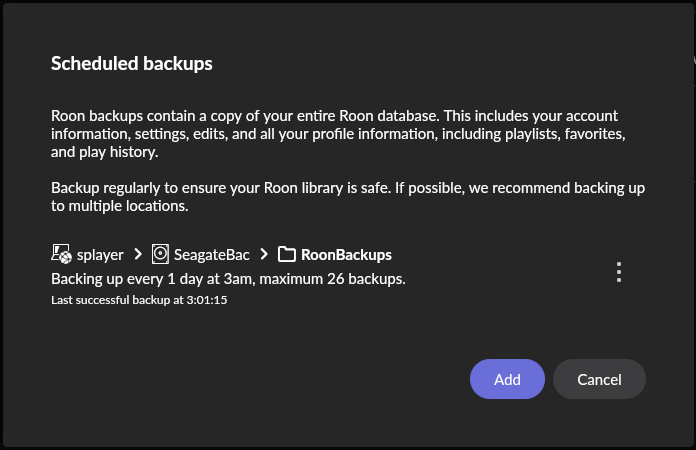
Task: Click the dimmed strip above the dialog
Action: pos(348,1)
